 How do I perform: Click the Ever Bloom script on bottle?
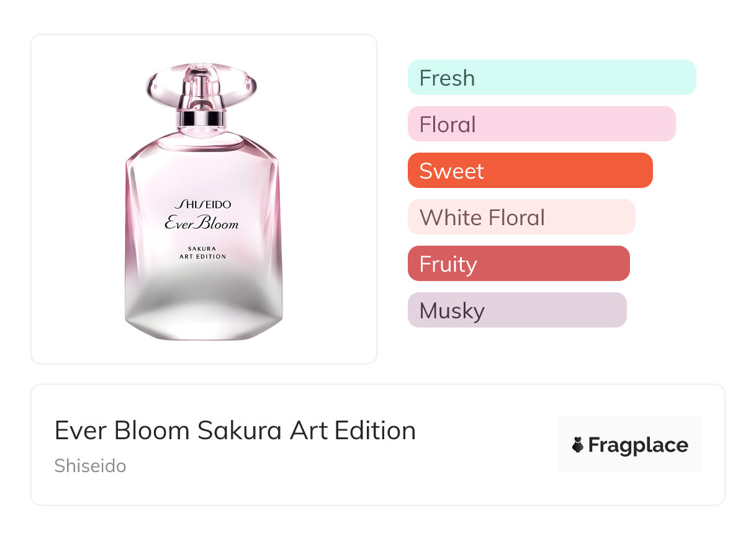point(202,223)
